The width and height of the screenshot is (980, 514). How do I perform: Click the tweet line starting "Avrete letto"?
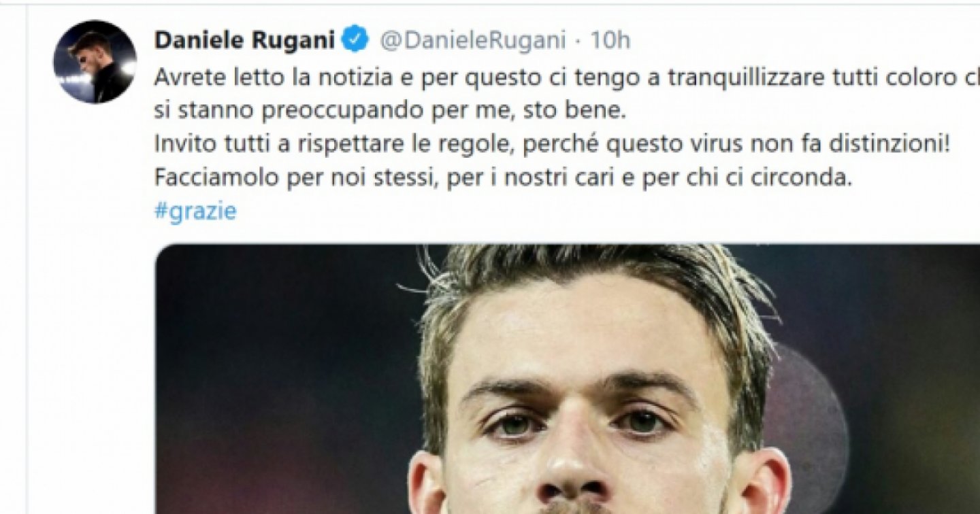click(x=567, y=78)
